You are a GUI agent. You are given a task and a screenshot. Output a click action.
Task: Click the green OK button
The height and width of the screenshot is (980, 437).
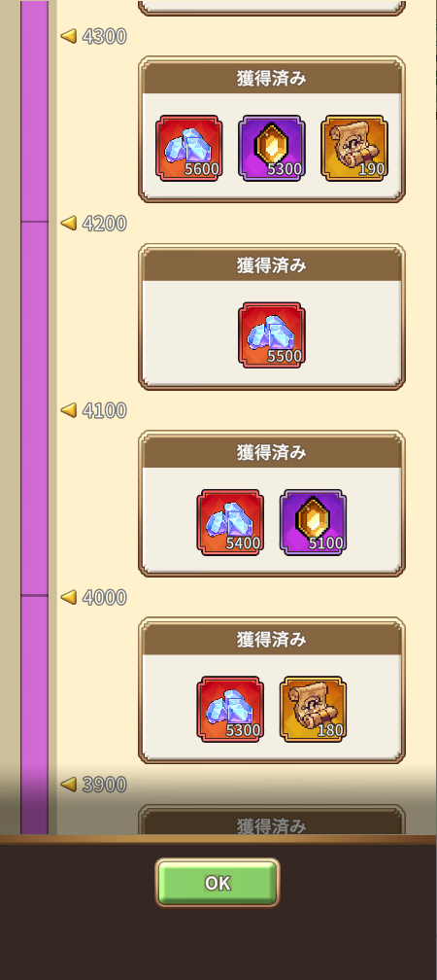tap(218, 883)
